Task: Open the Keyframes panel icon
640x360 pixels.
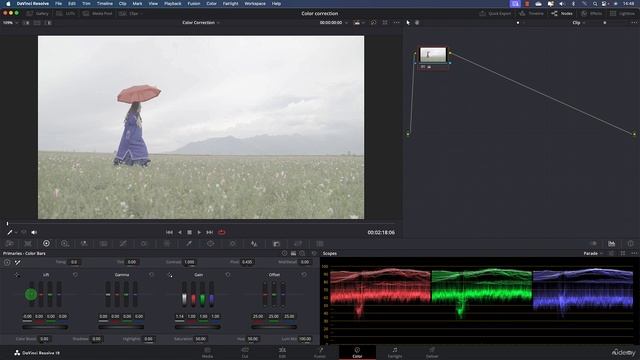Action: point(593,244)
